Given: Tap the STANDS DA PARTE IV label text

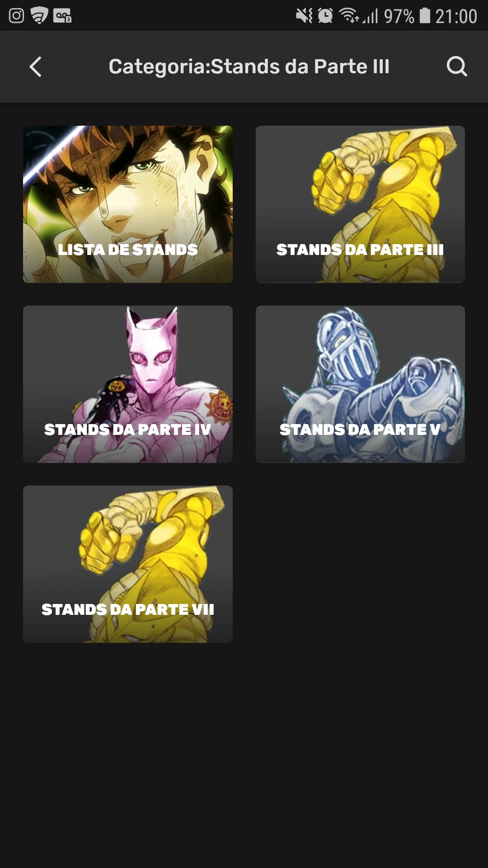Looking at the screenshot, I should [x=128, y=429].
